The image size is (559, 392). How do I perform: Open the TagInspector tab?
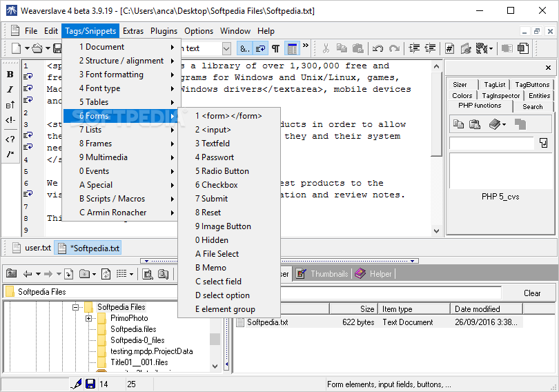501,95
